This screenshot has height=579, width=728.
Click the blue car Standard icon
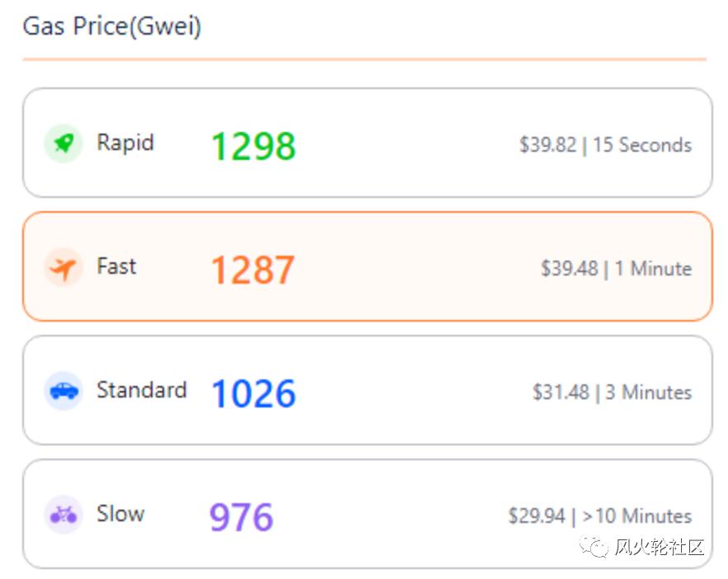tap(63, 390)
